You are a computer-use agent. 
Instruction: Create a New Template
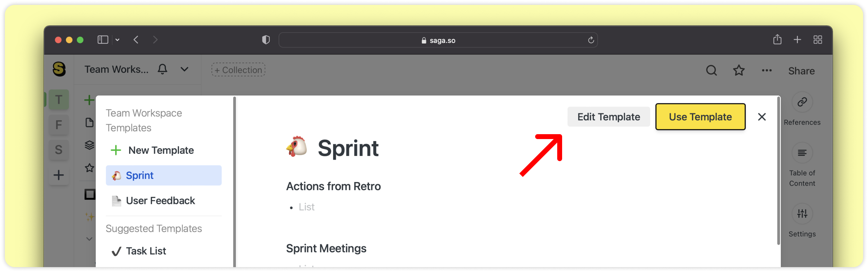[x=161, y=150]
